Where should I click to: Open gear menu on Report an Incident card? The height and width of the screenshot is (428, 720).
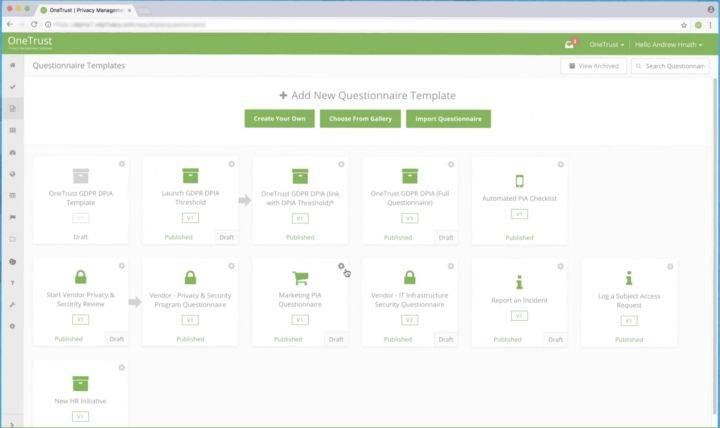560,266
